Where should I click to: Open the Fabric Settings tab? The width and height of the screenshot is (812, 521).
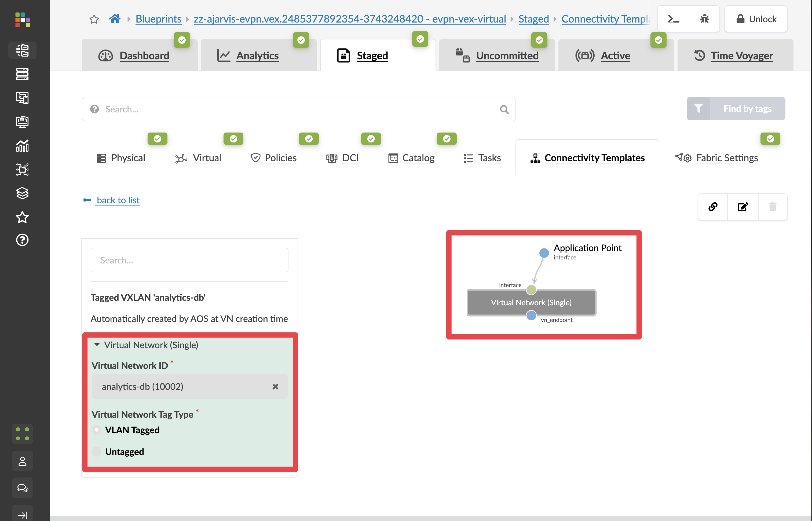(x=727, y=158)
